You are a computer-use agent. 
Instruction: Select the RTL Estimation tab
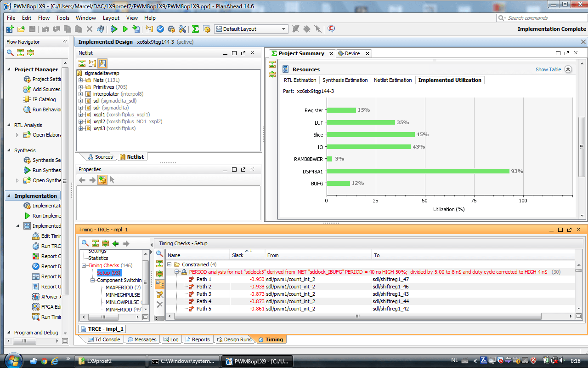(300, 80)
